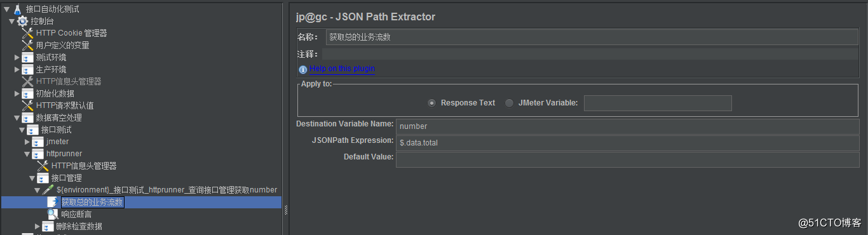Select 响应断言 in the tree
Viewport: 868px width, 235px height.
tap(76, 214)
